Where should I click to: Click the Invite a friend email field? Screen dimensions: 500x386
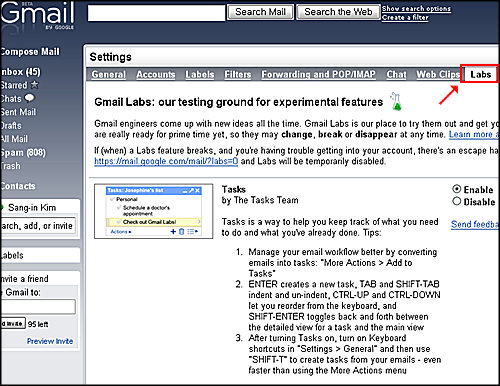coord(38,307)
